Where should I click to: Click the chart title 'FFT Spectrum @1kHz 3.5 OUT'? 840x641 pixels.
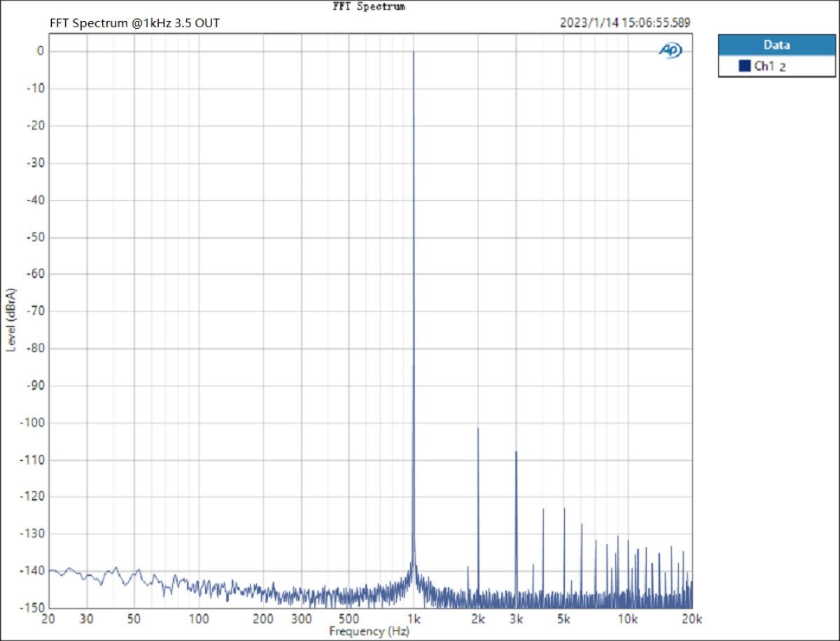[x=134, y=22]
